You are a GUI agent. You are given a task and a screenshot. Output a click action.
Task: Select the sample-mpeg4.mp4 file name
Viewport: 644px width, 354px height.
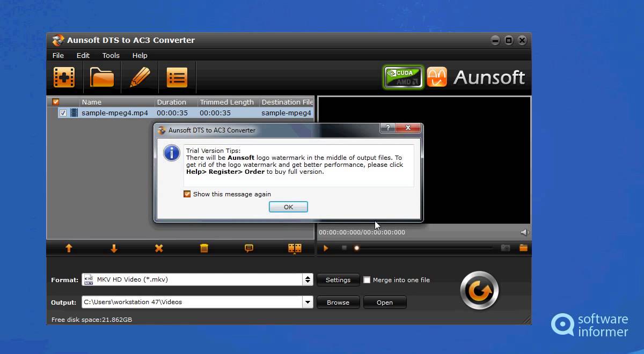coord(115,113)
